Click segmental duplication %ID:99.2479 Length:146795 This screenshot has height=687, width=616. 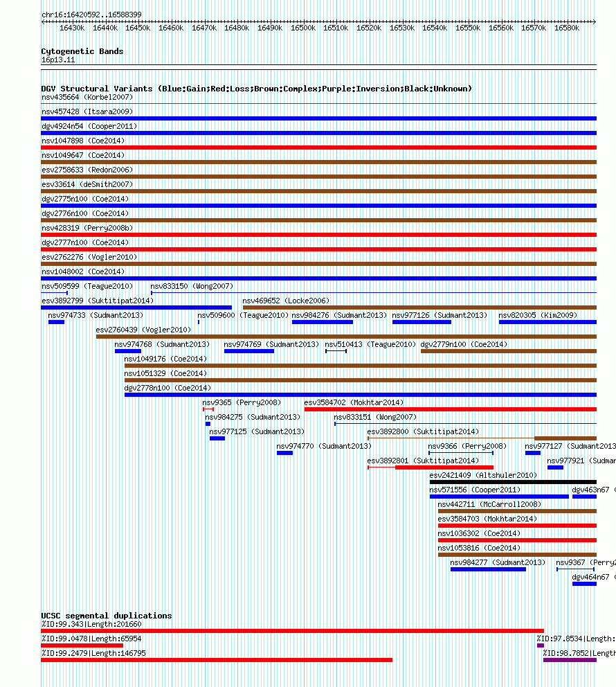[x=217, y=660]
